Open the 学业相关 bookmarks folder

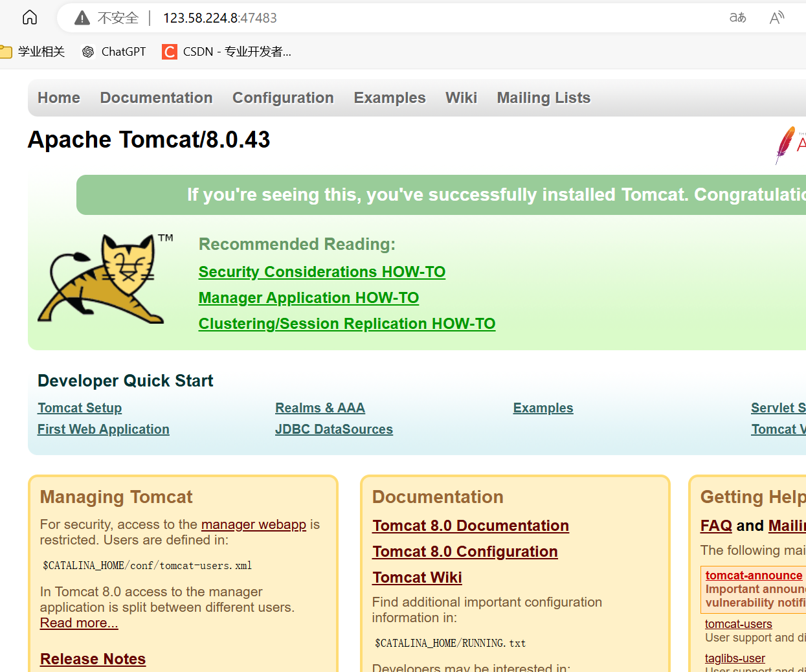(33, 52)
